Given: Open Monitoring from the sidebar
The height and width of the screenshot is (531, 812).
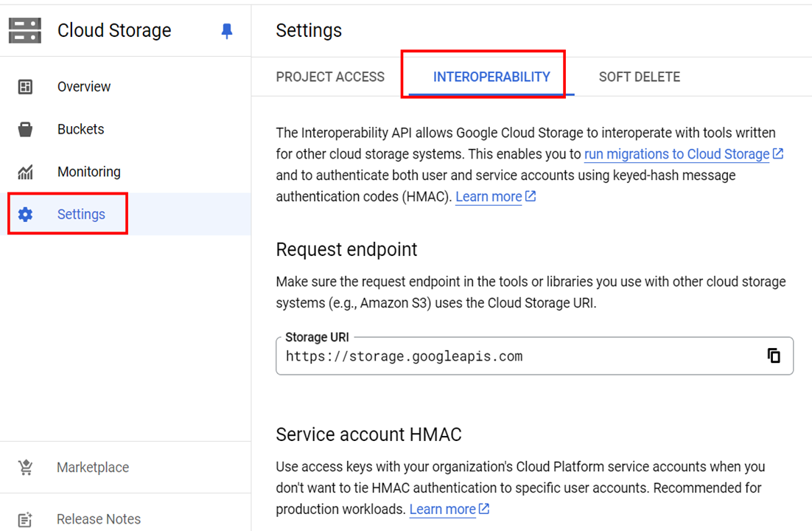Looking at the screenshot, I should (88, 172).
